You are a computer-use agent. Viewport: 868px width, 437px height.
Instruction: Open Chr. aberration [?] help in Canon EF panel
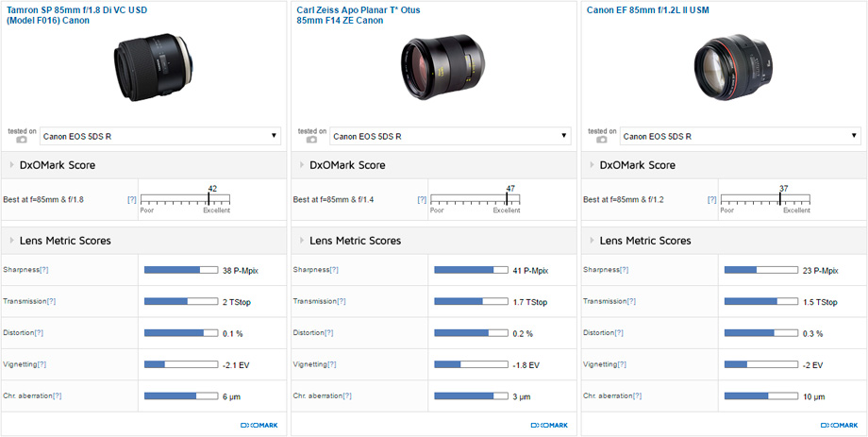point(637,396)
